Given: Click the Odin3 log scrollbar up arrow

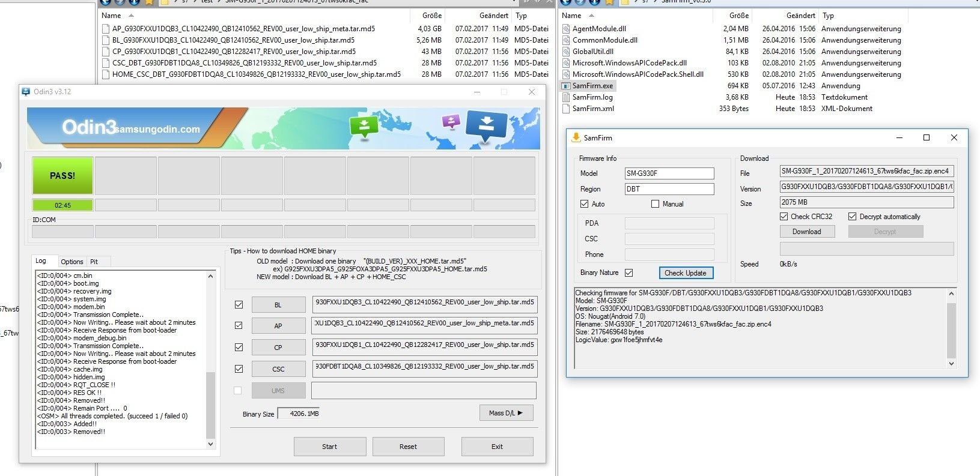Looking at the screenshot, I should coord(210,276).
